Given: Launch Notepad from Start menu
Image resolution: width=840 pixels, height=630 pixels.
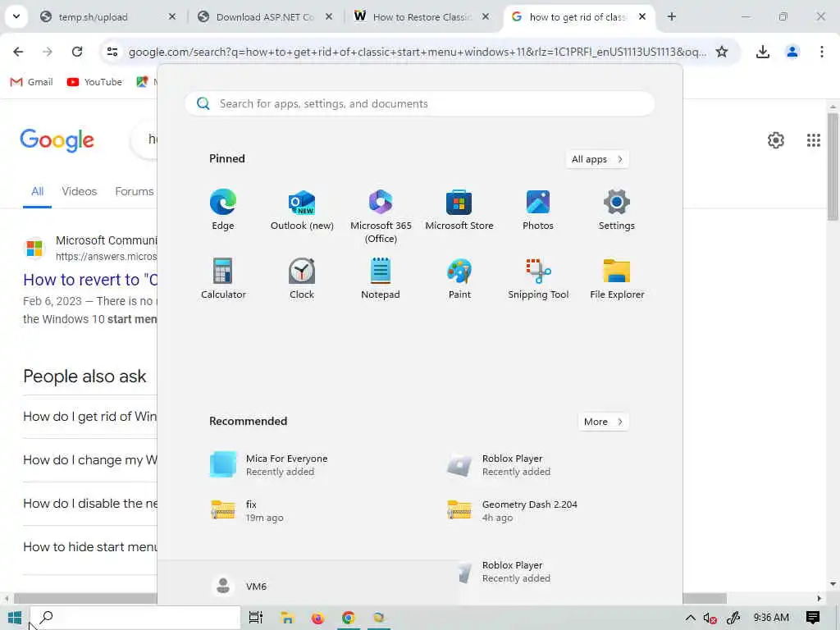Looking at the screenshot, I should (x=381, y=278).
